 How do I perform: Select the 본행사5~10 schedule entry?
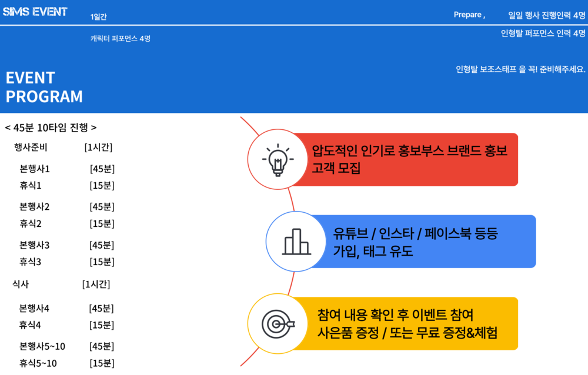tap(42, 346)
